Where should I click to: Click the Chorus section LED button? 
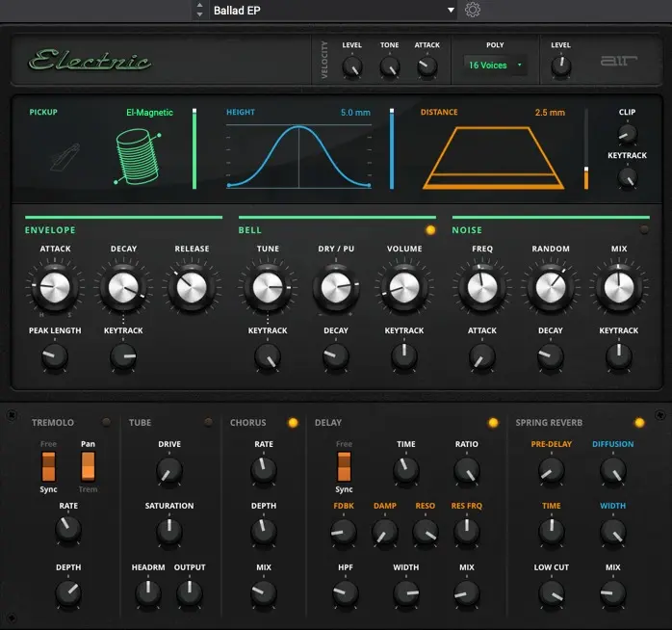click(x=293, y=422)
